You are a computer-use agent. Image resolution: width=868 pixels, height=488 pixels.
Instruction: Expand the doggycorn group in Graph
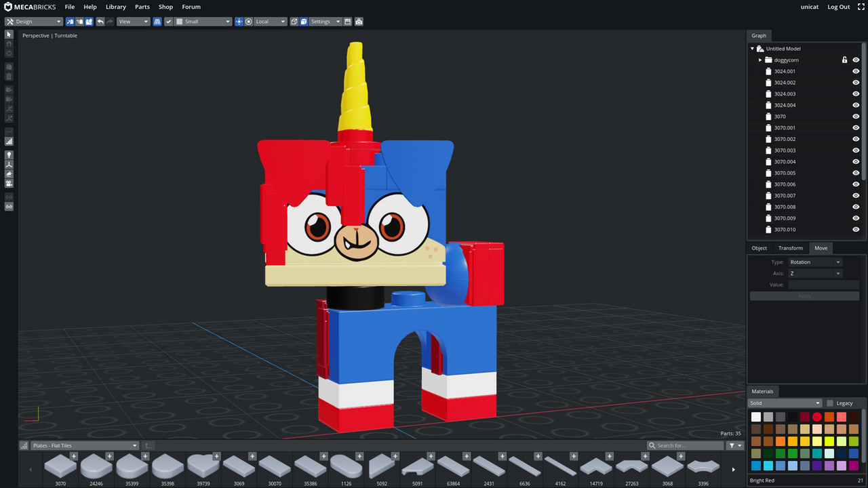pyautogui.click(x=760, y=60)
